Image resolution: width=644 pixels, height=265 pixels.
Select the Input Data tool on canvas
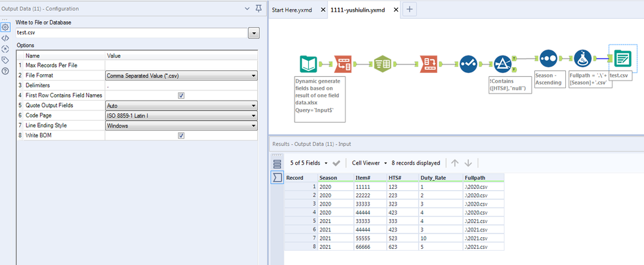[x=308, y=64]
